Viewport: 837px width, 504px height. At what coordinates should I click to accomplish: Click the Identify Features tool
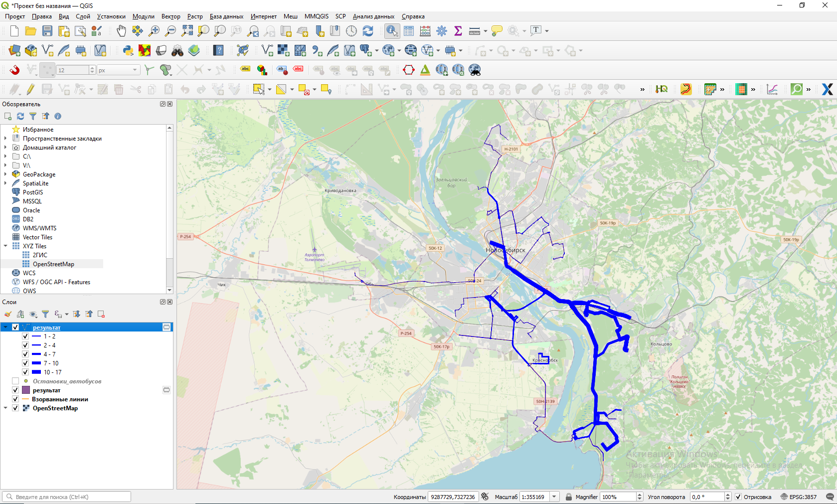(392, 31)
